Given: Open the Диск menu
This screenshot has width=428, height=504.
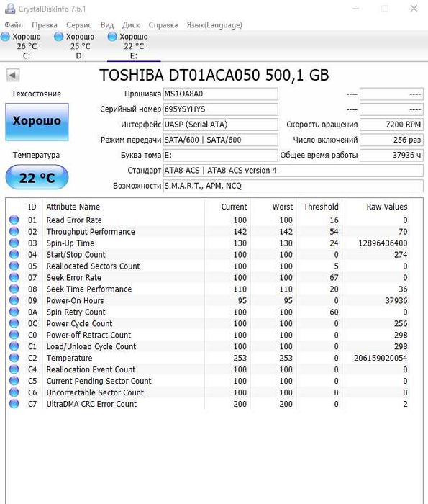Looking at the screenshot, I should click(131, 24).
